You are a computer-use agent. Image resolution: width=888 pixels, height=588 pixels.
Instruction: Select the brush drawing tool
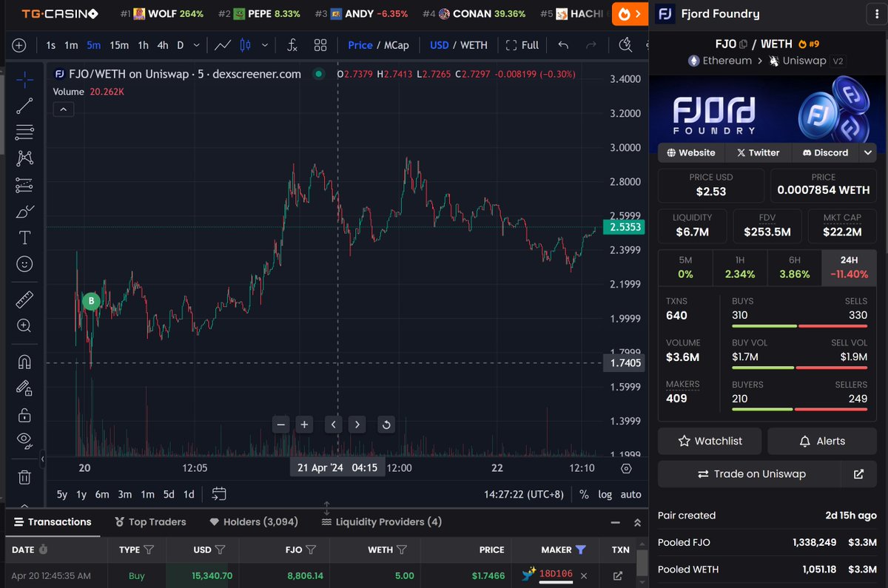[24, 212]
